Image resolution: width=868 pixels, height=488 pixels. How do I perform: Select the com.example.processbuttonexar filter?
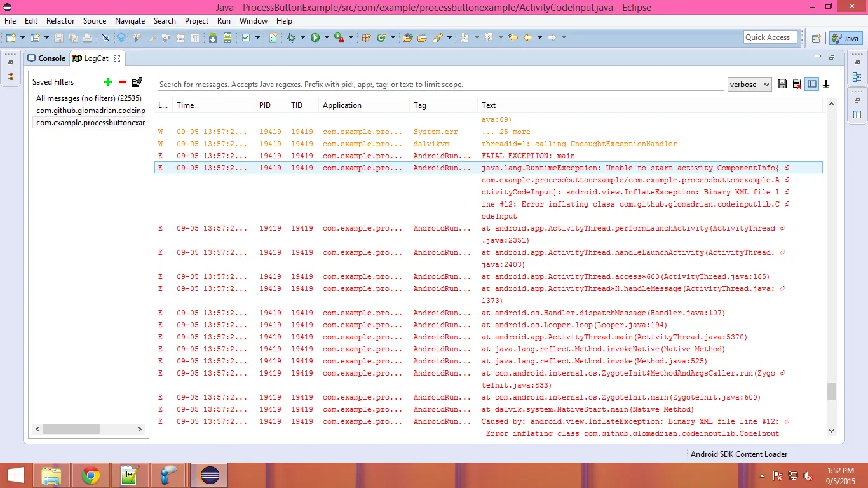pyautogui.click(x=89, y=123)
